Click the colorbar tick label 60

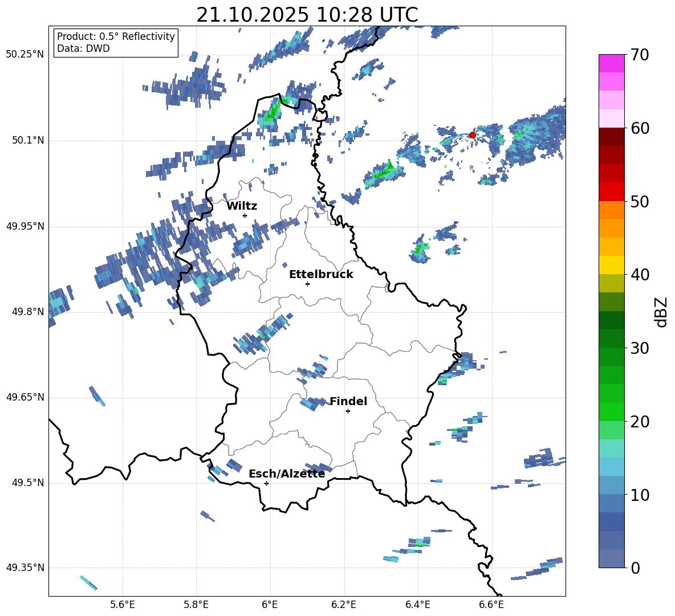[640, 128]
